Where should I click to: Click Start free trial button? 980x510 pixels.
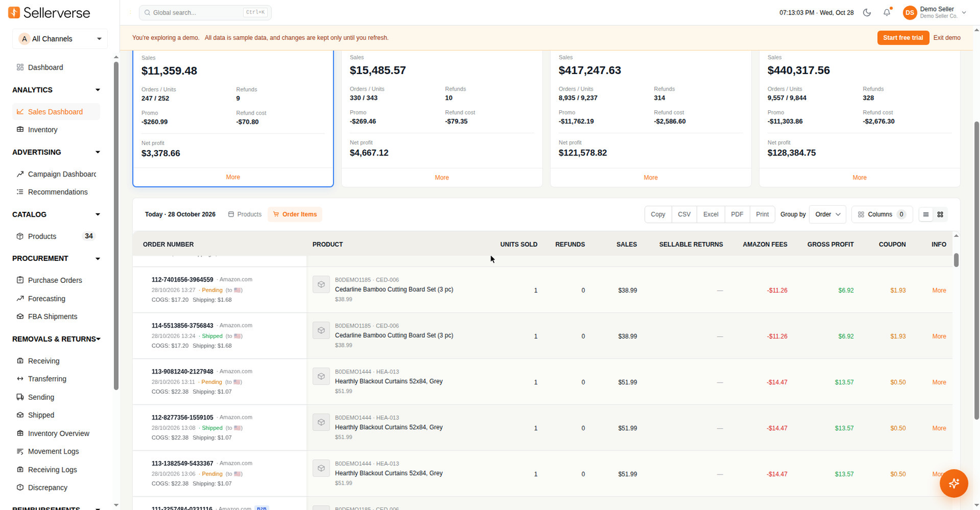(903, 38)
